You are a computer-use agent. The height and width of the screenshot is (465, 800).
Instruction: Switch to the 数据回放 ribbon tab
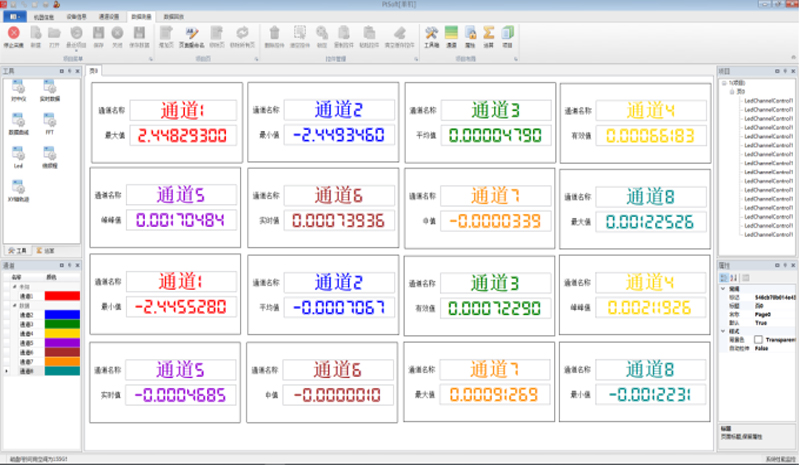[175, 17]
